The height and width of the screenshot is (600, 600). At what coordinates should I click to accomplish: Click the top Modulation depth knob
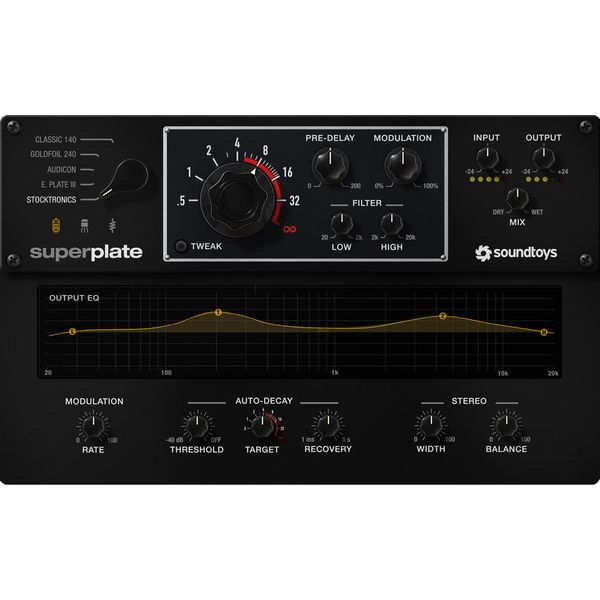point(403,166)
